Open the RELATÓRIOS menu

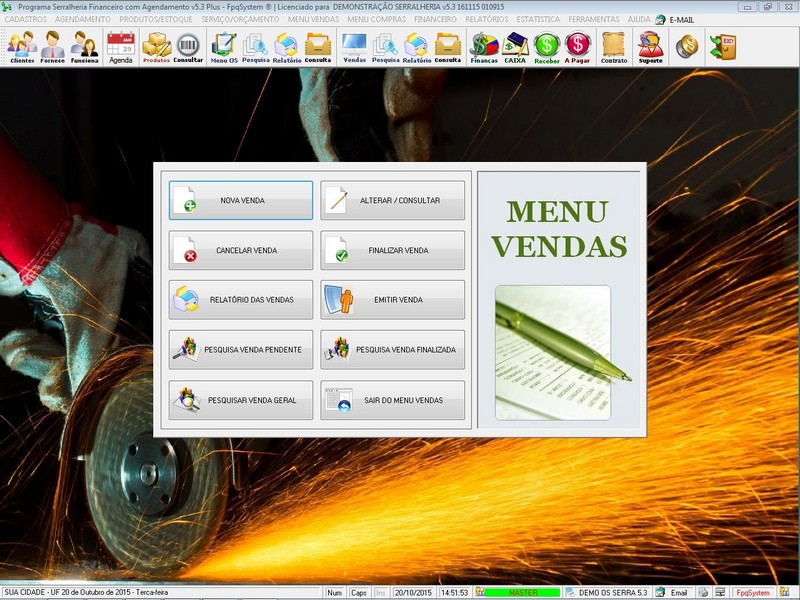[x=487, y=19]
